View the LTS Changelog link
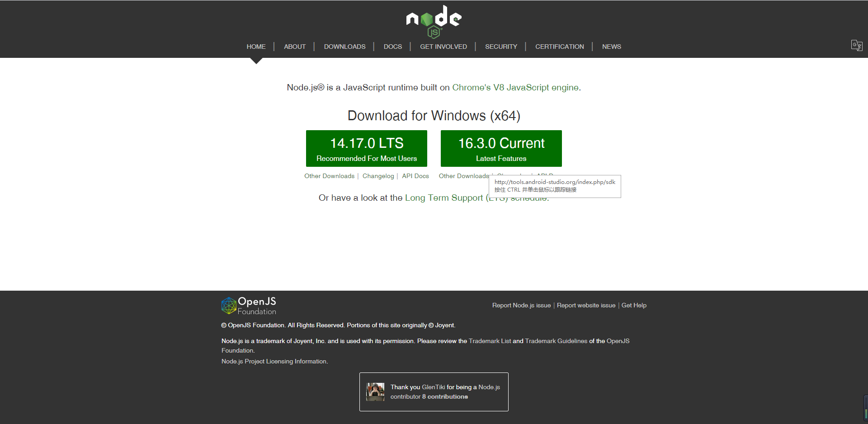This screenshot has height=424, width=868. (378, 176)
